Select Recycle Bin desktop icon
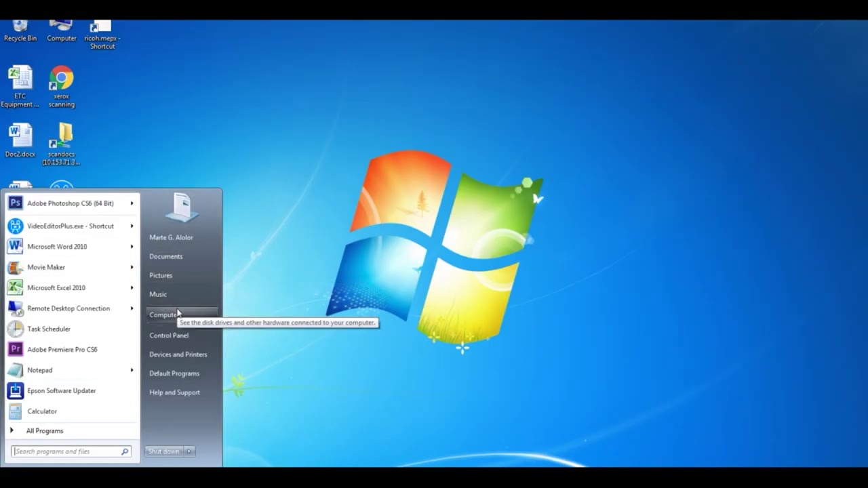 20,31
